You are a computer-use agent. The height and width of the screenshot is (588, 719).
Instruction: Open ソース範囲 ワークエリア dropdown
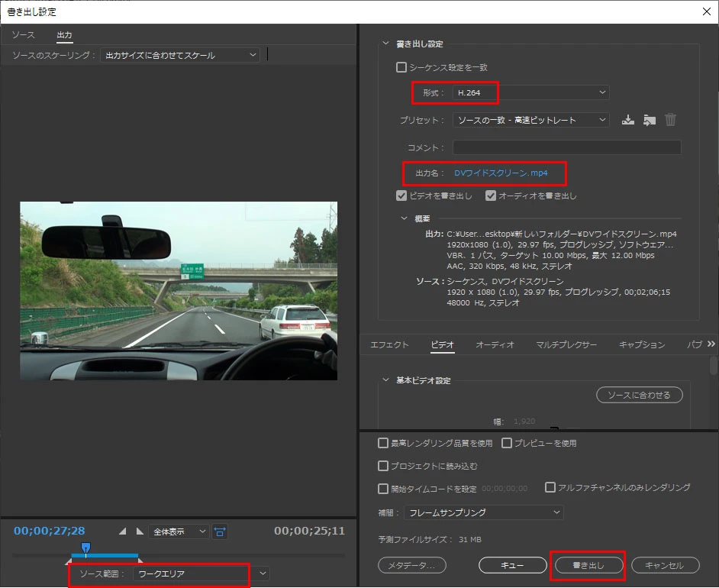pos(201,573)
